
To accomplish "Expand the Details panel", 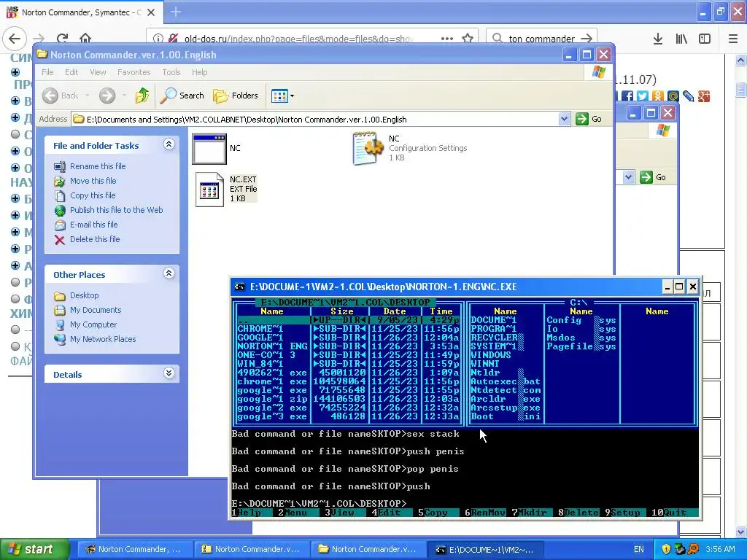I will [x=169, y=373].
